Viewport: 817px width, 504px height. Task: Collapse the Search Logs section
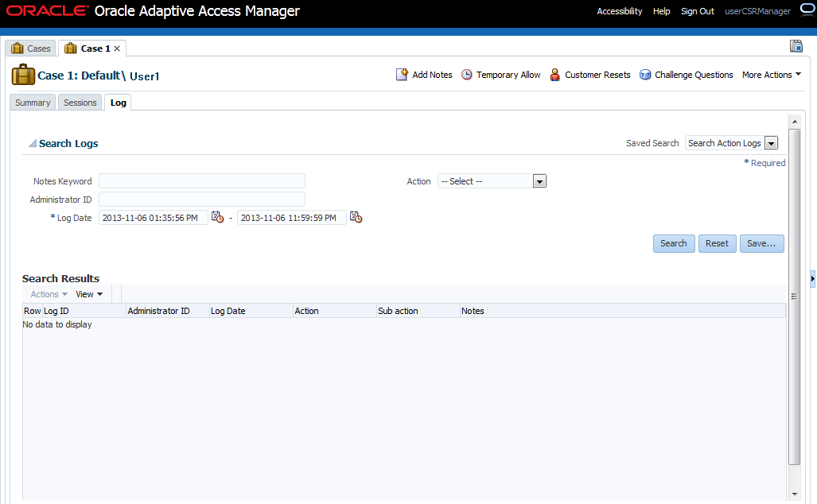(33, 143)
